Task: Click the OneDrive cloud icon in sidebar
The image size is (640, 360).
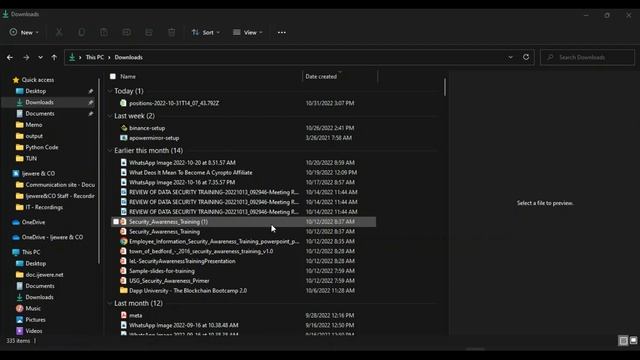Action: coord(16,222)
